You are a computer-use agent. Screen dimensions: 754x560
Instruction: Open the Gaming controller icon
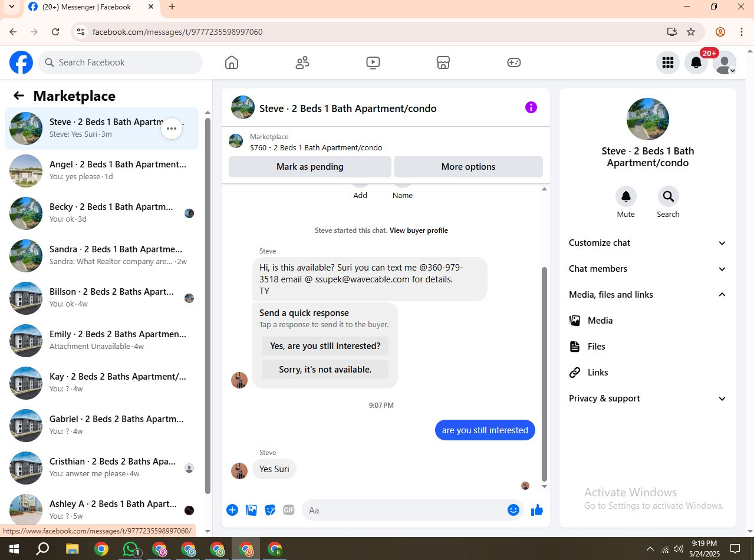pos(514,62)
